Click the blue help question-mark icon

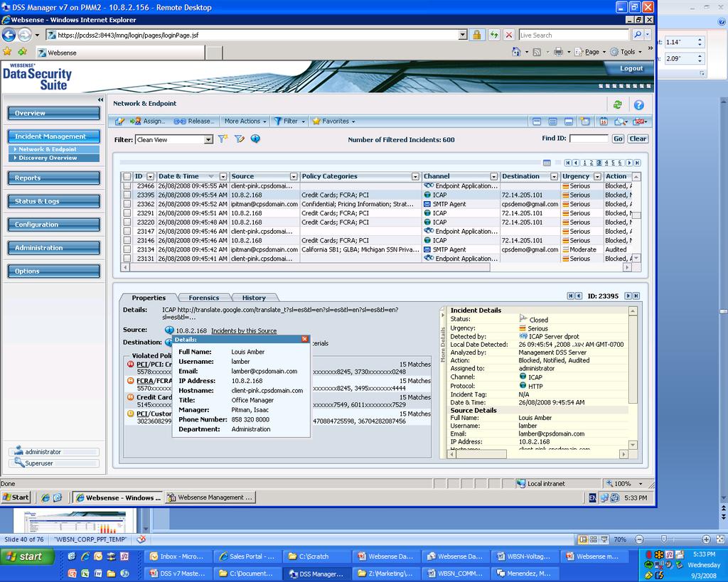coord(639,105)
